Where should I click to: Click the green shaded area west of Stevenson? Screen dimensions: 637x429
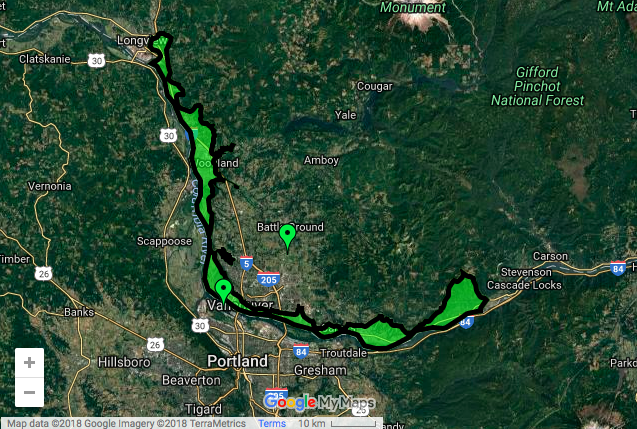coord(457,305)
